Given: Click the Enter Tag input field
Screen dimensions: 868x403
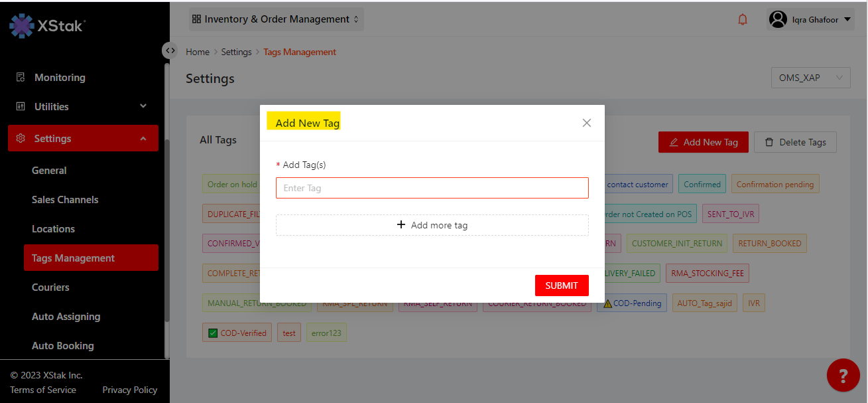Looking at the screenshot, I should point(432,188).
